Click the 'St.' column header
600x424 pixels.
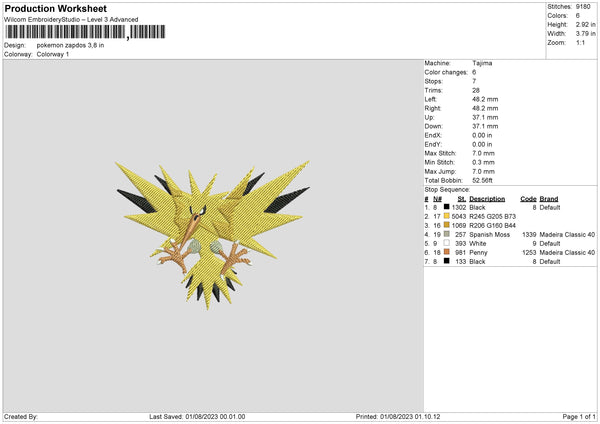point(461,199)
